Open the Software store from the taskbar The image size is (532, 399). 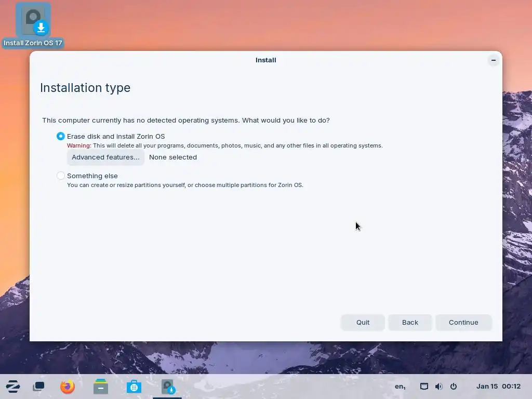(x=134, y=387)
